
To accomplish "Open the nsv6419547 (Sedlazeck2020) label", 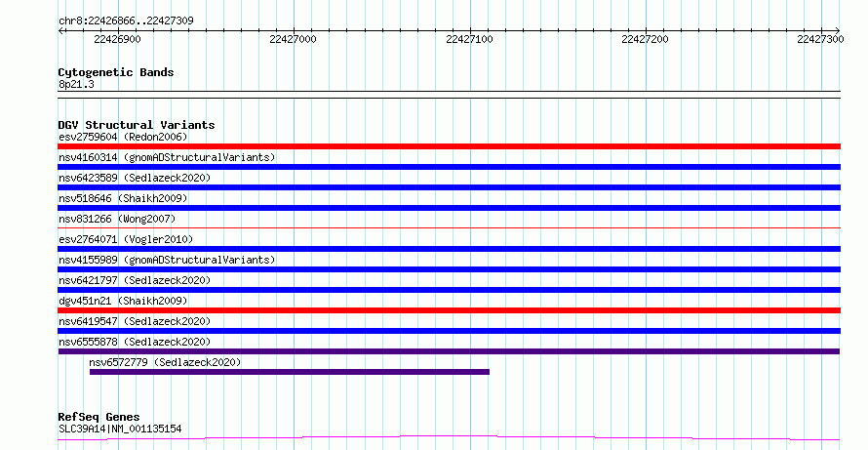I will click(135, 321).
